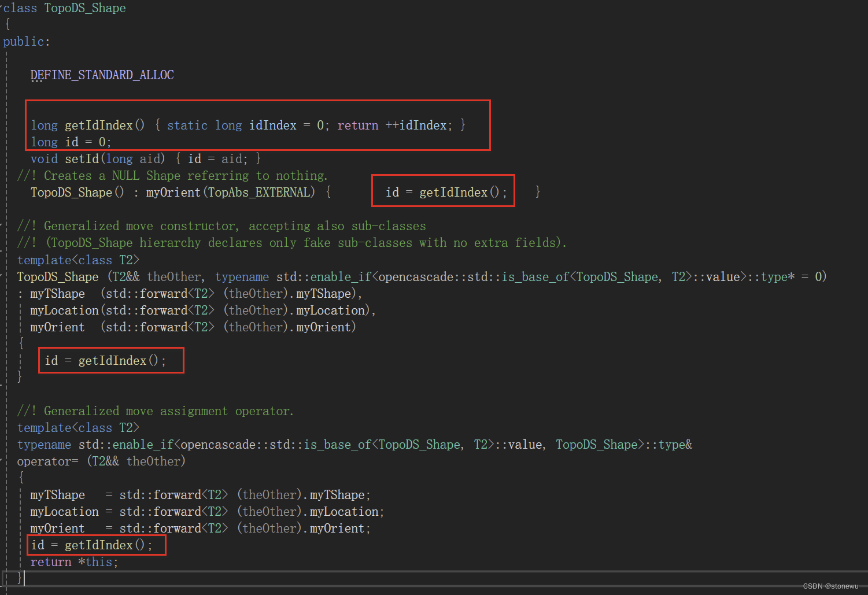
Task: Click 'id = getIdIndex();' inside operator= body
Action: 91,545
